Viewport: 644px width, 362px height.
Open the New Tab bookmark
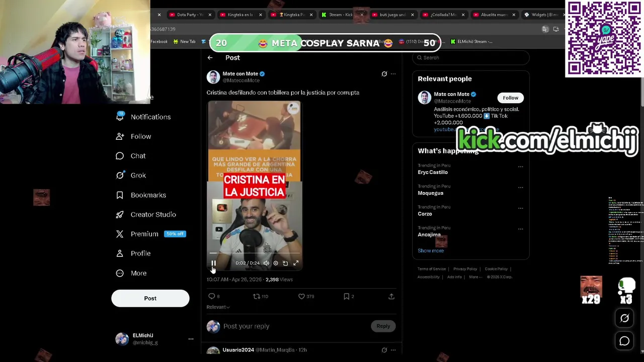tap(184, 42)
